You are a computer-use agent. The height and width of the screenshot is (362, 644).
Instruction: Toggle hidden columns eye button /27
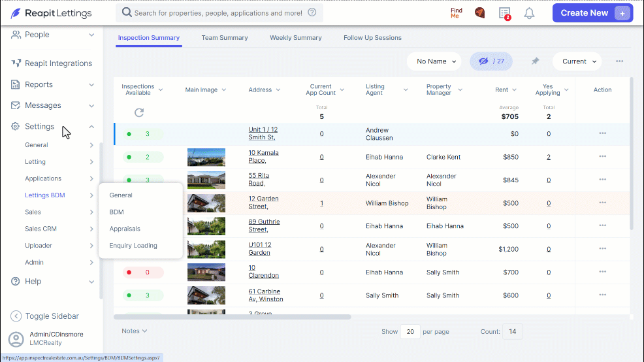coord(491,61)
